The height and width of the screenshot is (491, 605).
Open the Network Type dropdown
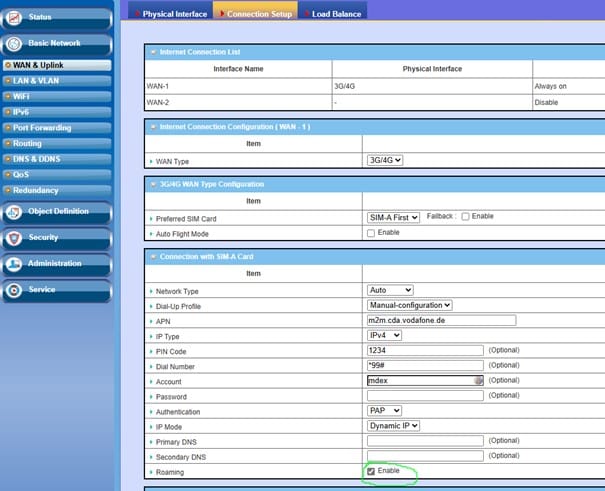[390, 290]
